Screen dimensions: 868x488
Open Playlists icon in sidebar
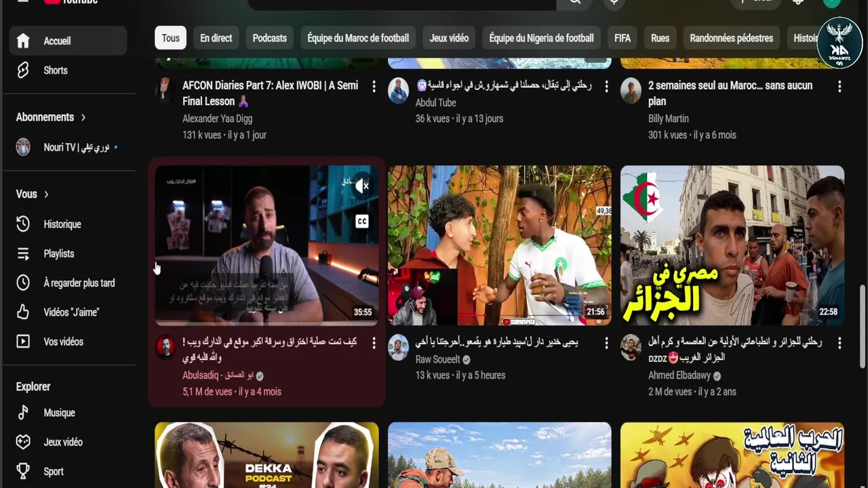pyautogui.click(x=23, y=253)
